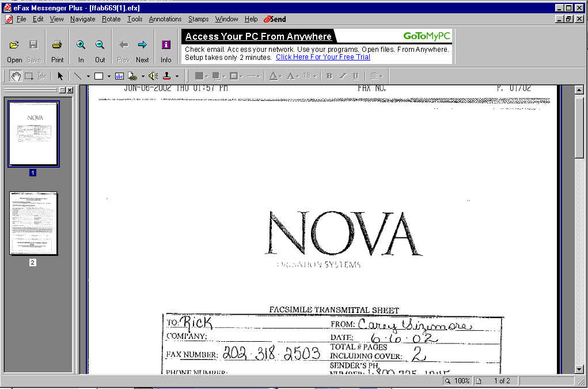Open the Rectangle tool dropdown arrow
Viewport: 588px width, 389px height.
[x=109, y=77]
